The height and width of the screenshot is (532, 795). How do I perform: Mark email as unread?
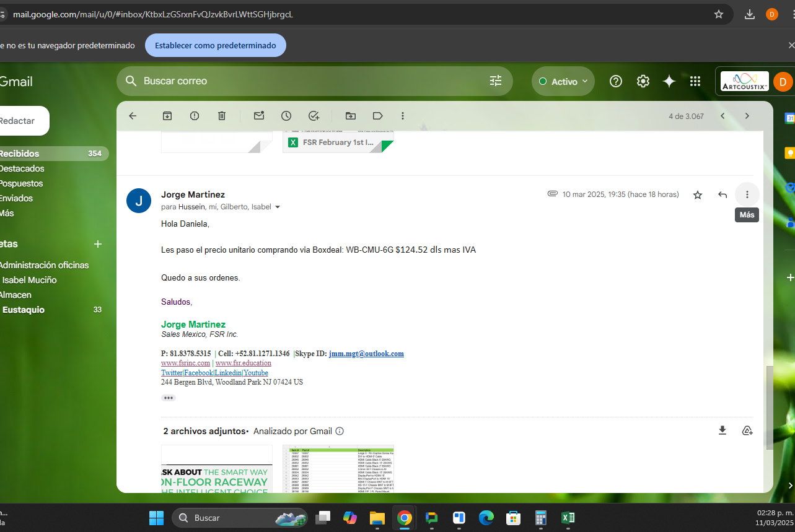[x=259, y=116]
